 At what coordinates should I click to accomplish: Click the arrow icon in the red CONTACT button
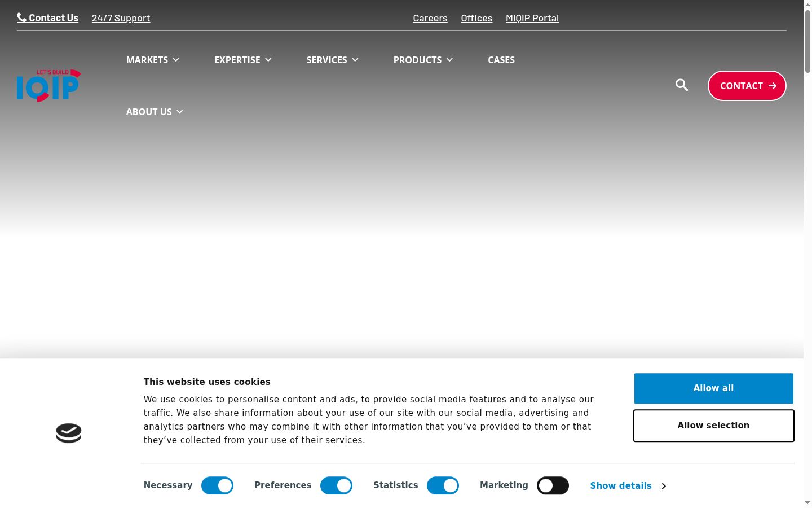pyautogui.click(x=773, y=86)
